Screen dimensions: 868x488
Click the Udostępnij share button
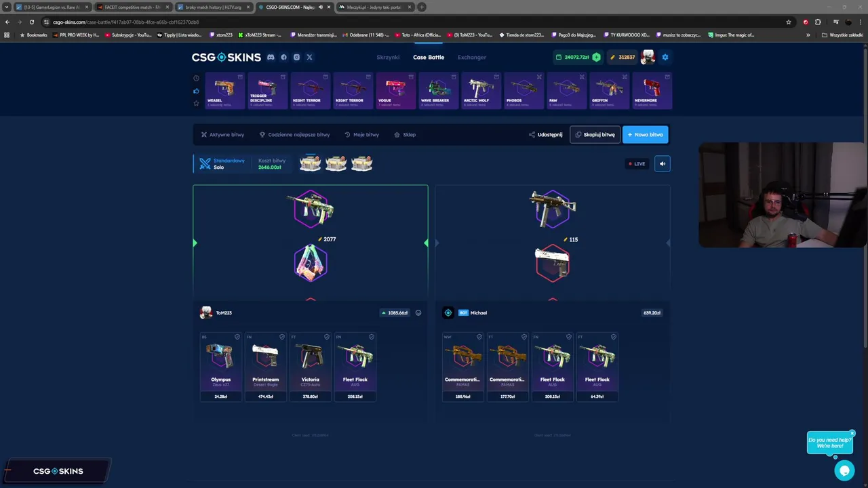tap(546, 134)
